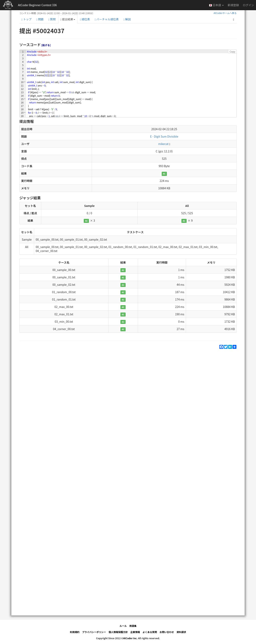Open ルール footer link

click(123, 626)
